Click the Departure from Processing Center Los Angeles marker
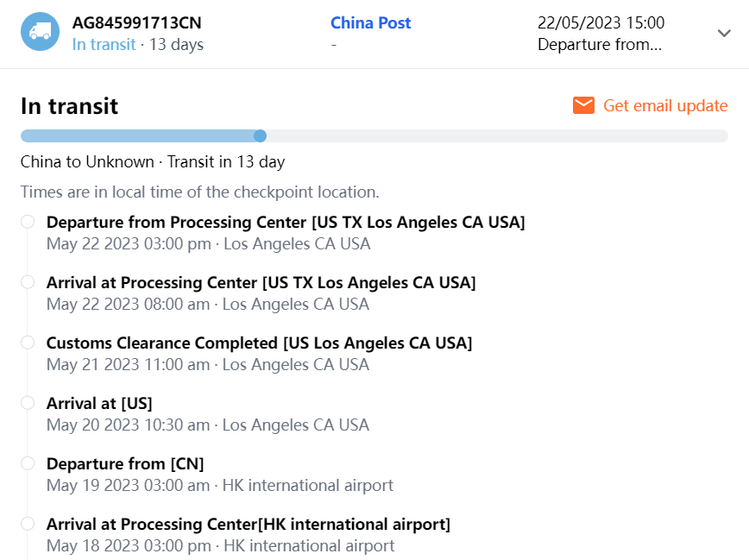 pos(28,222)
